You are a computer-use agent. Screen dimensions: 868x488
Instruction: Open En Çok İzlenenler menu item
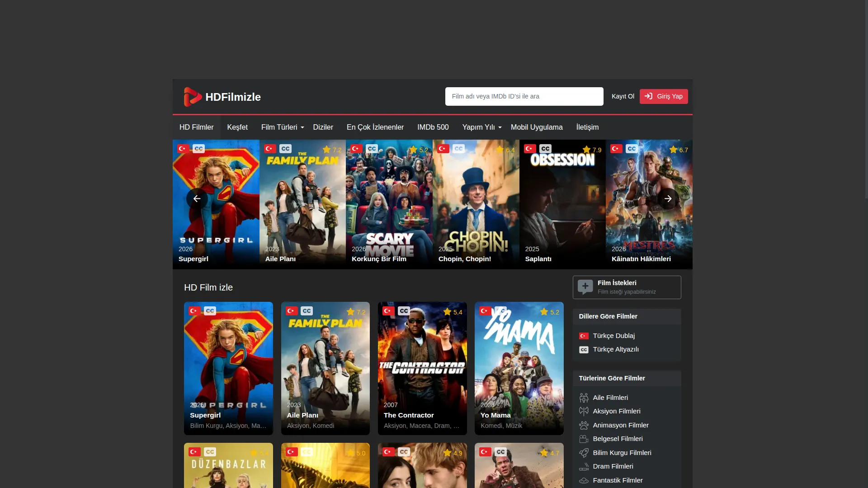pyautogui.click(x=375, y=127)
